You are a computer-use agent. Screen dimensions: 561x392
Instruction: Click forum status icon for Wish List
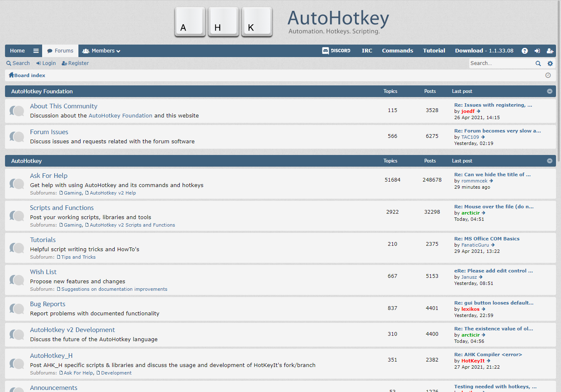pyautogui.click(x=17, y=280)
